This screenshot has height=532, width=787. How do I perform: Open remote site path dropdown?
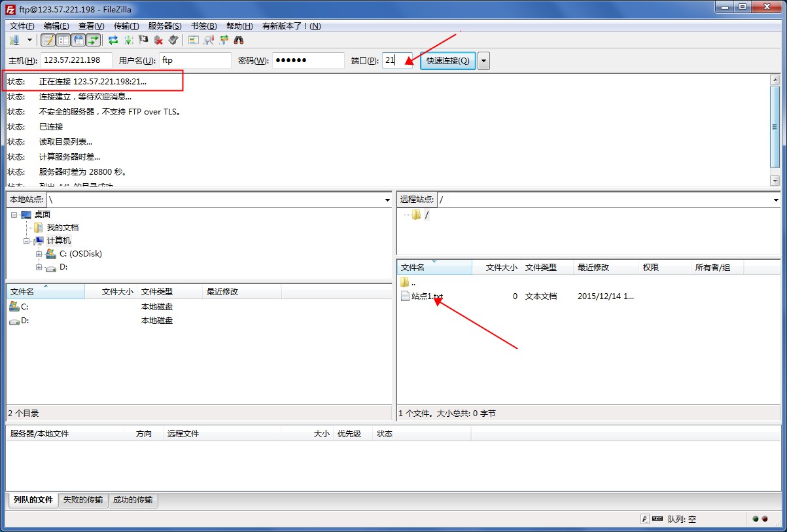776,200
